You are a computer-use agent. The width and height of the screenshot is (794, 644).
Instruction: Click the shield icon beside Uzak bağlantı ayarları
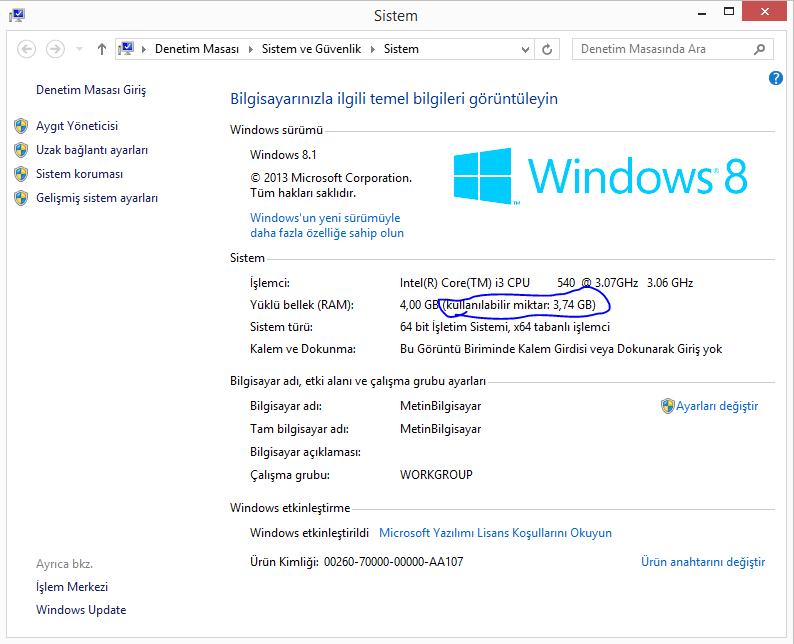tap(21, 150)
